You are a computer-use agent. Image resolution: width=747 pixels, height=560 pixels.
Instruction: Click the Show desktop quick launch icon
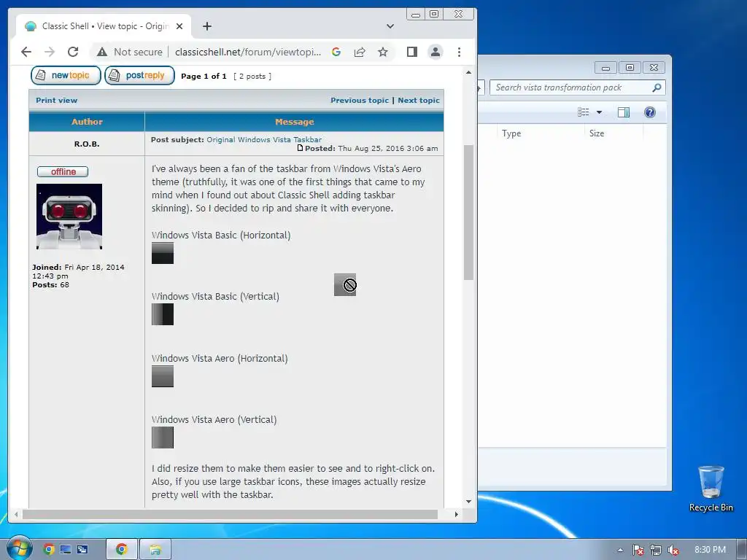[x=65, y=550]
